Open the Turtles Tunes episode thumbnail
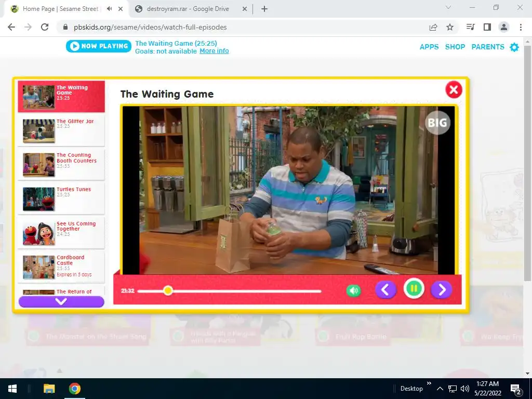This screenshot has width=532, height=399. [x=38, y=199]
